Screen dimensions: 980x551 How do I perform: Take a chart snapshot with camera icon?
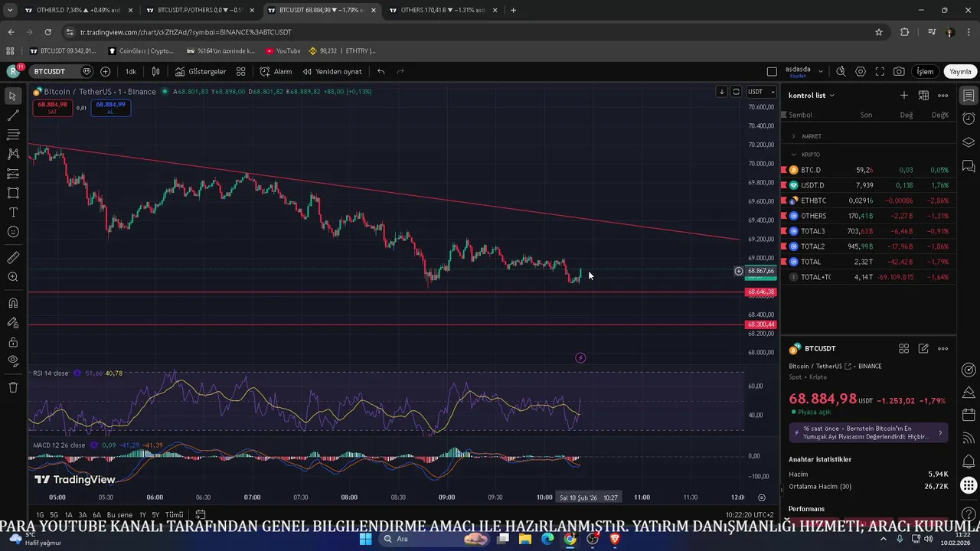coord(899,71)
